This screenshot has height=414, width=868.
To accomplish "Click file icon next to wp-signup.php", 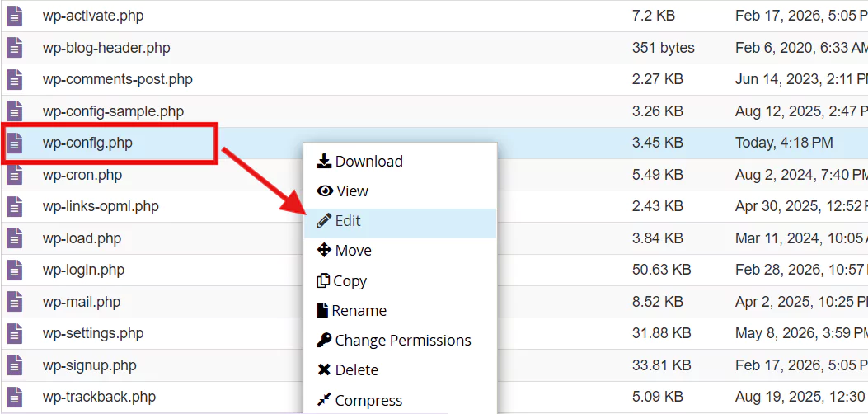I will click(14, 366).
